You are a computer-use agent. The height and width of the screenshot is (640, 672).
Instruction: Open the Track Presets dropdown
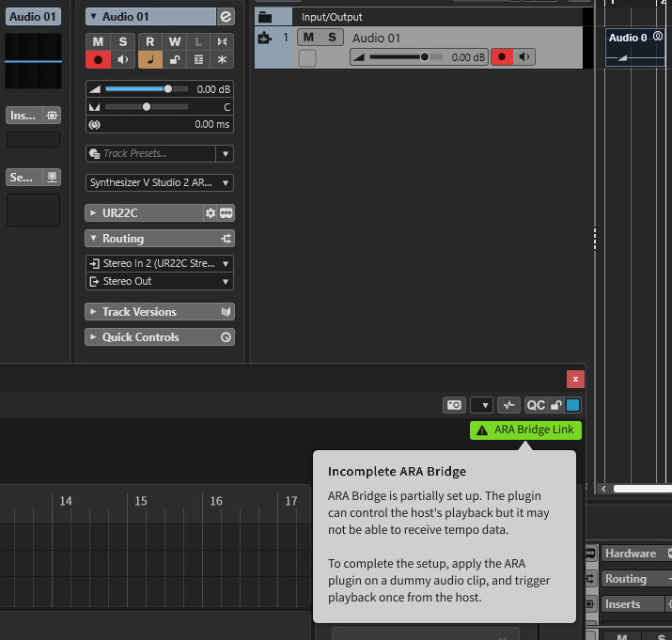(x=225, y=153)
